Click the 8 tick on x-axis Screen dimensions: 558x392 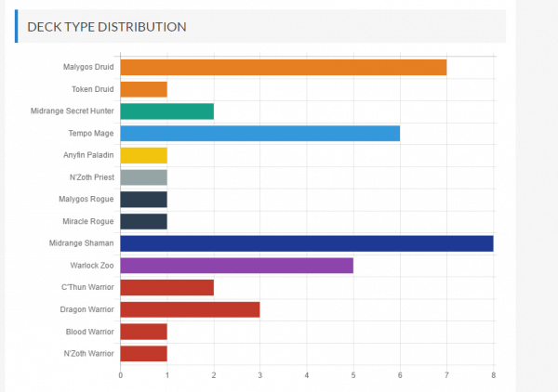493,375
